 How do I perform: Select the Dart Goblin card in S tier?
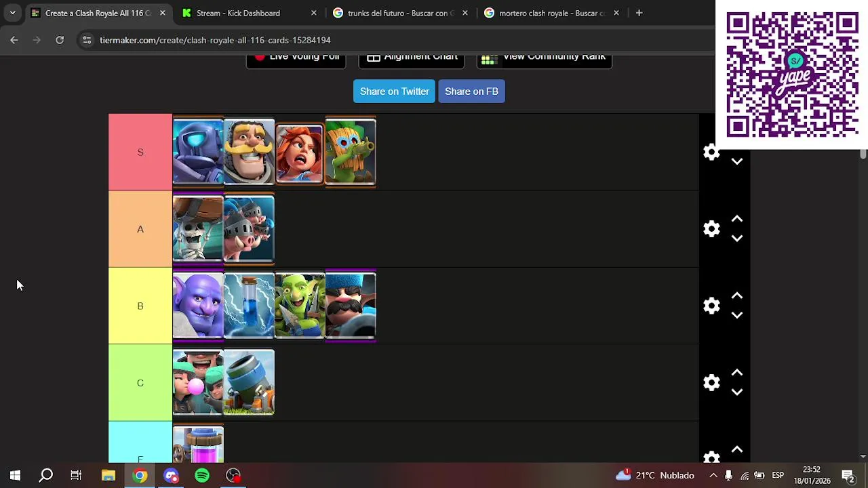click(351, 152)
